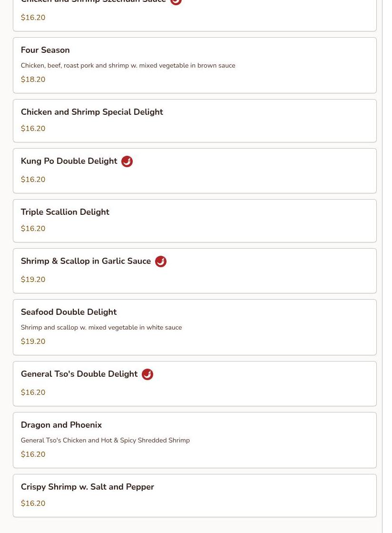The height and width of the screenshot is (533, 392).
Task: Select Shrimp & Scallop in Garlic Sauce title
Action: pos(86,261)
